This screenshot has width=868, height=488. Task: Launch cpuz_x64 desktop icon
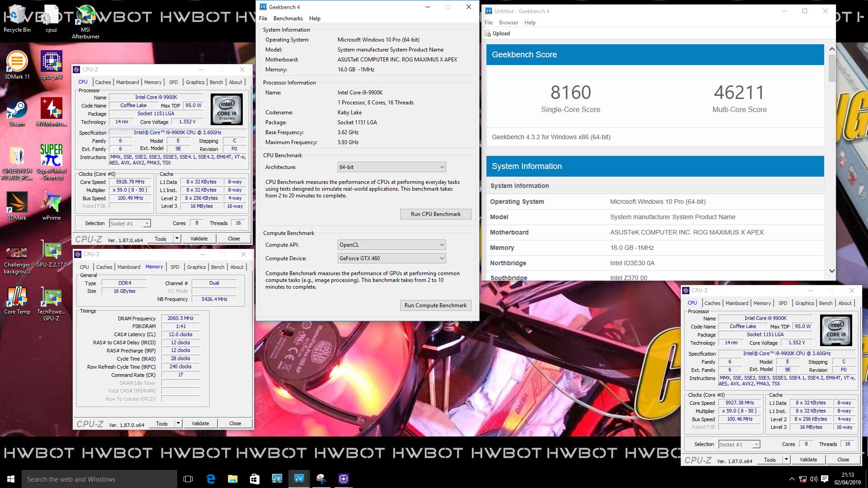[51, 65]
